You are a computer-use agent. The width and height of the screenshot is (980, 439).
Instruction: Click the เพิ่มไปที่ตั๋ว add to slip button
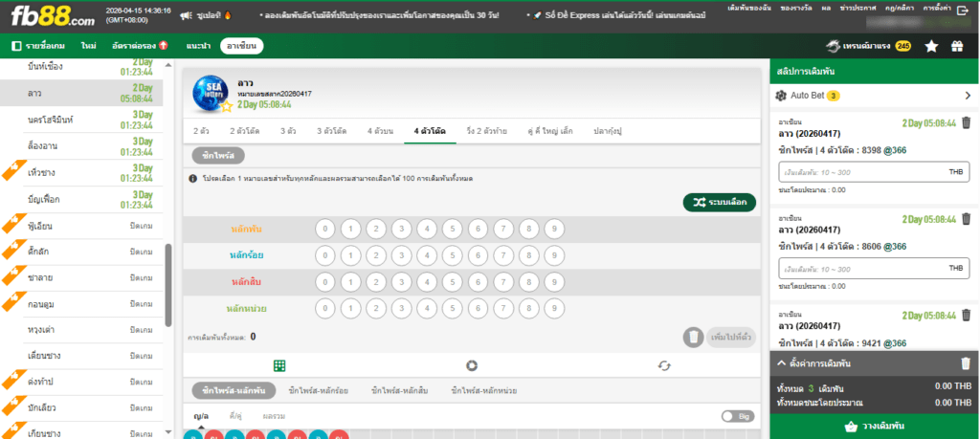pyautogui.click(x=731, y=338)
